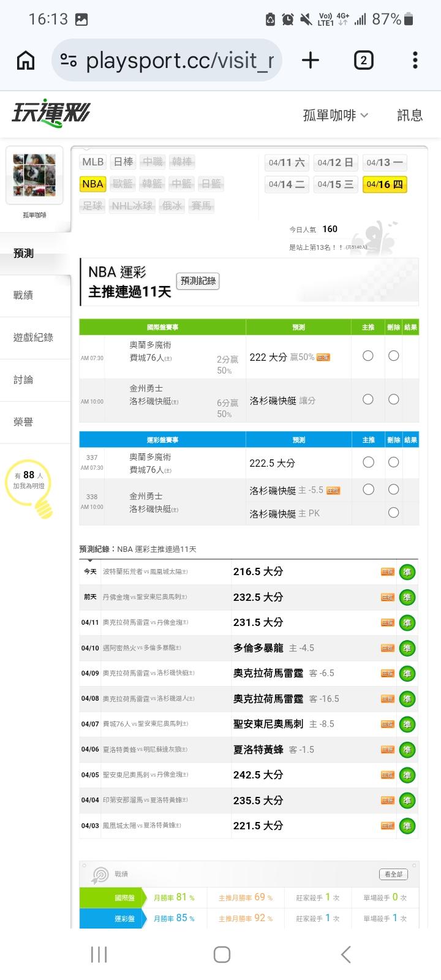Viewport: 441px width, 980px height.
Task: Select 刪除 radio for 洛杉磯快艇 讓分 row
Action: pos(394,399)
